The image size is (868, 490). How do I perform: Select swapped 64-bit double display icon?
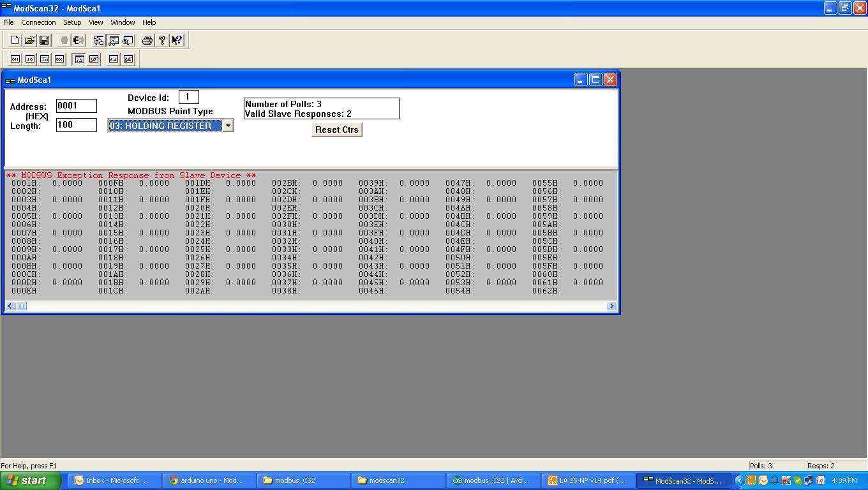click(x=128, y=59)
